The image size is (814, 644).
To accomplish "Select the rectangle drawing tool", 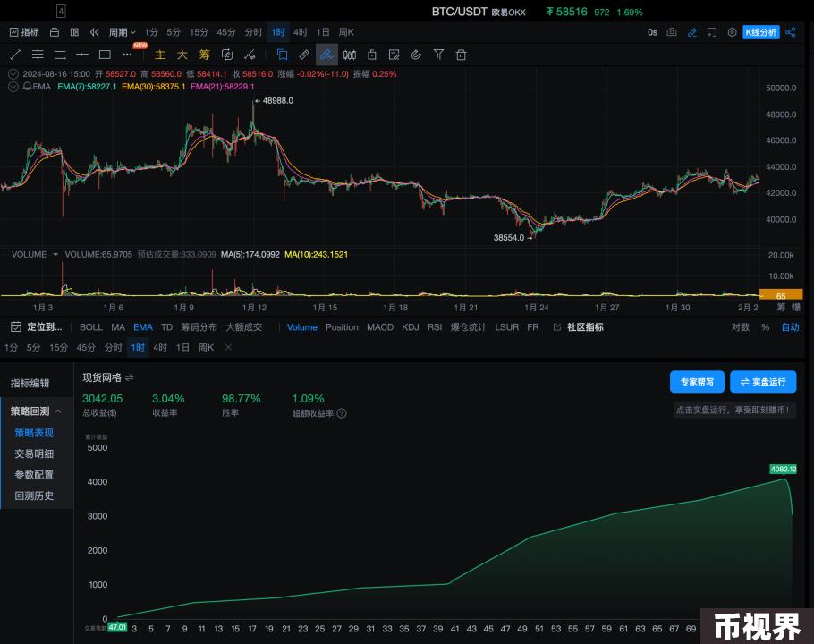I will pos(105,55).
